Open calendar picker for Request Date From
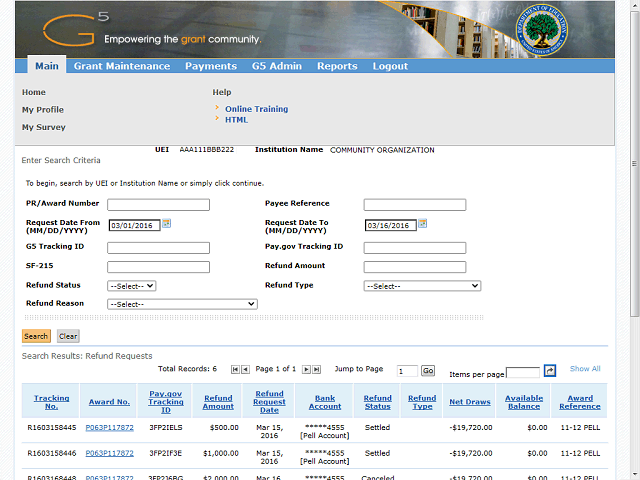 pos(167,224)
